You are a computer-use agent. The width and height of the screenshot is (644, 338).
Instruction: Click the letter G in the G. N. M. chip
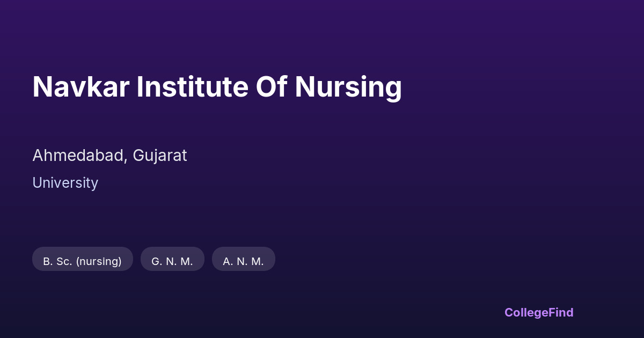pos(156,261)
